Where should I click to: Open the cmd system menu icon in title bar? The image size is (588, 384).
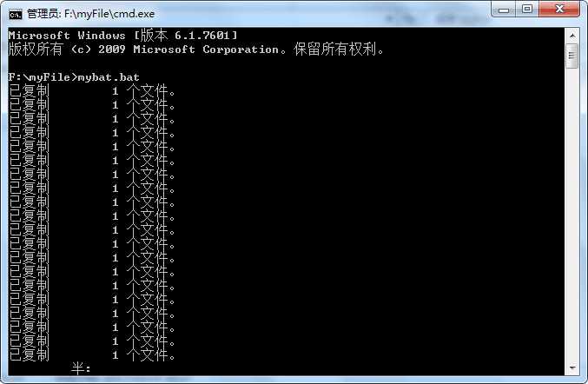pyautogui.click(x=16, y=14)
